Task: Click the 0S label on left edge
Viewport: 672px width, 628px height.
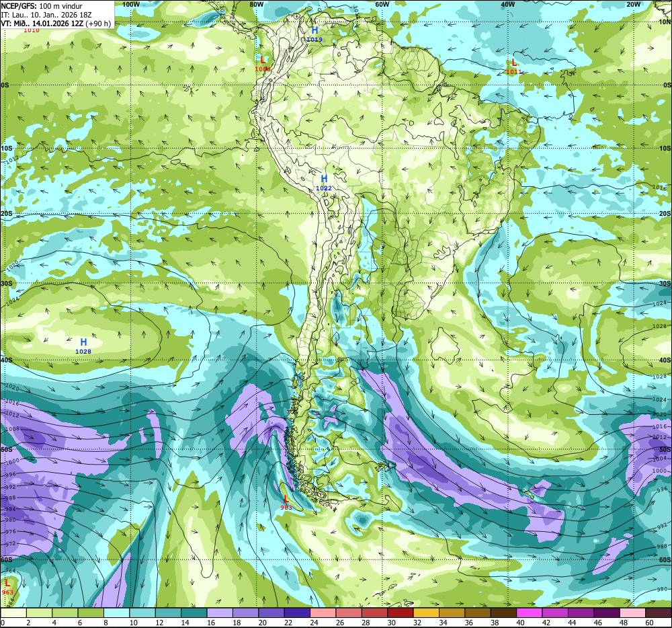Action: [x=5, y=85]
